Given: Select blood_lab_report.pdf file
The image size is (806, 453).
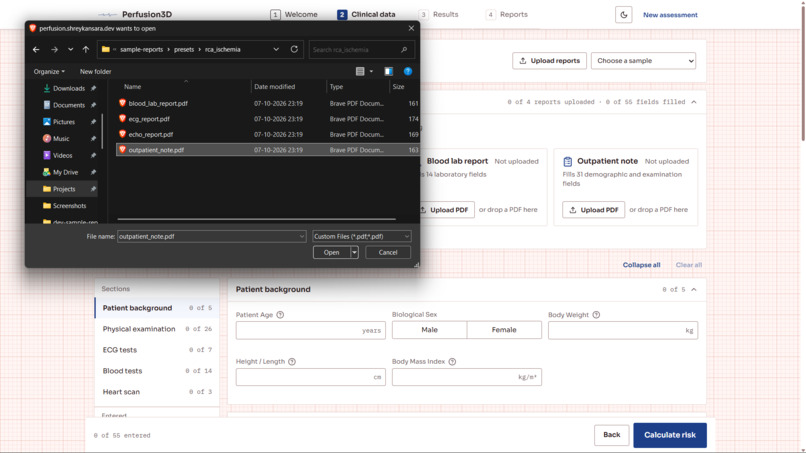Looking at the screenshot, I should pos(267,103).
